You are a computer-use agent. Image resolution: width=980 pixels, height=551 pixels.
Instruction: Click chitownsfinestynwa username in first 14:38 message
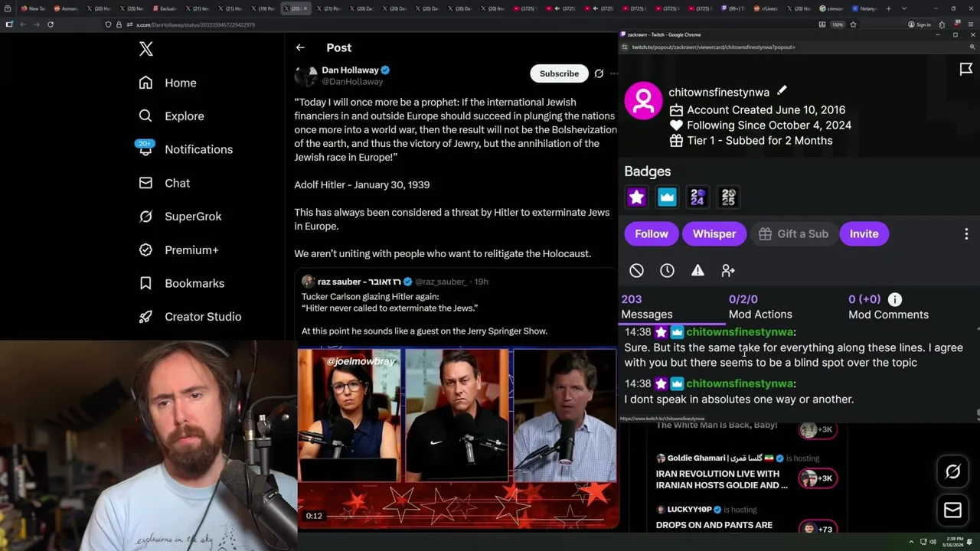coord(740,332)
